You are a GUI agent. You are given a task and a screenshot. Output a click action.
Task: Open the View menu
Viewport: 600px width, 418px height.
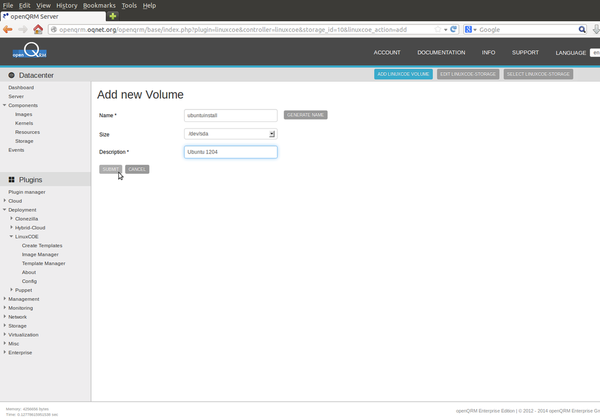click(x=43, y=5)
